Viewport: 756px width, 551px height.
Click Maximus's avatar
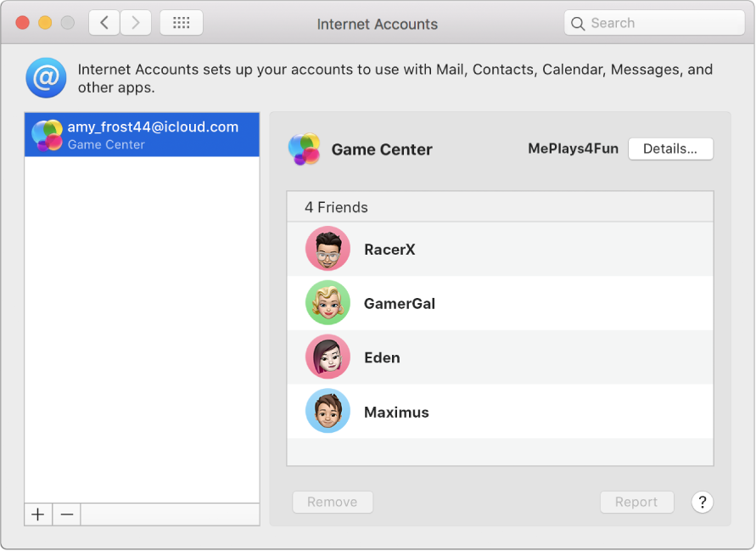coord(328,411)
